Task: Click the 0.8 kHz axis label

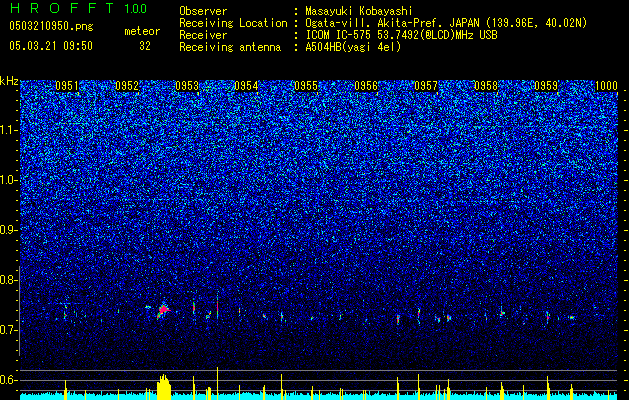Action: pos(8,280)
